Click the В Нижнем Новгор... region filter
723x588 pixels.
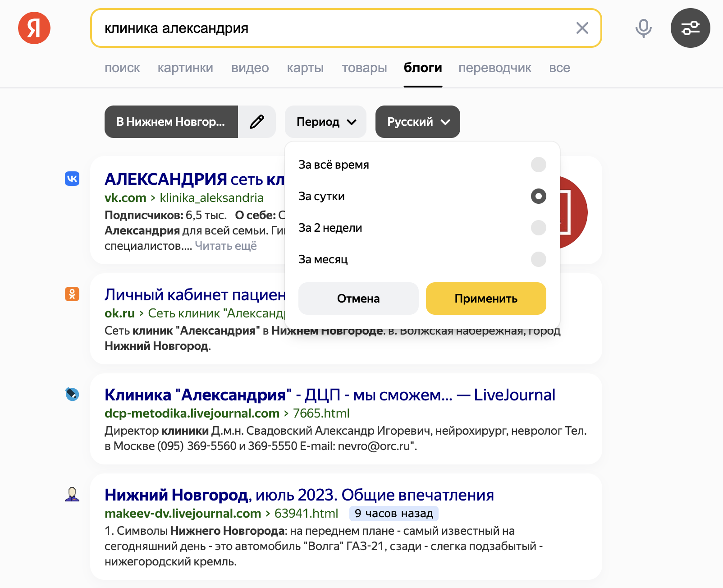pos(171,121)
